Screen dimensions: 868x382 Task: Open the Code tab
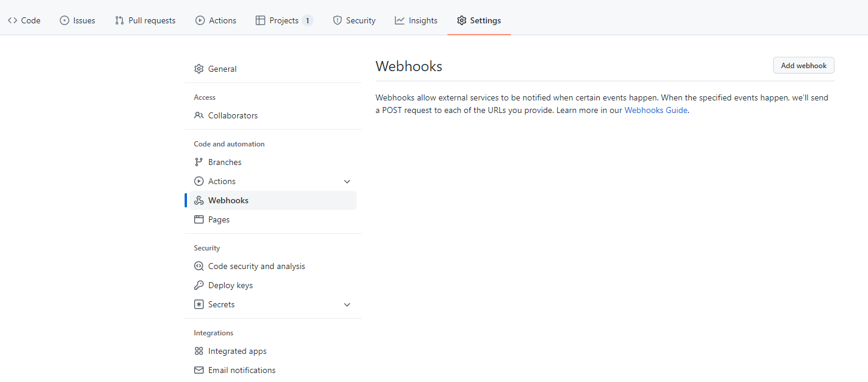(24, 20)
